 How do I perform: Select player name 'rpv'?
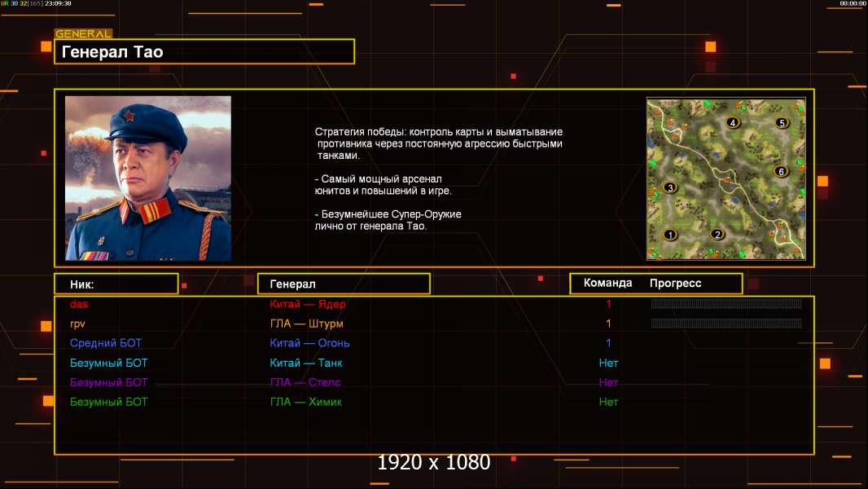coord(77,324)
